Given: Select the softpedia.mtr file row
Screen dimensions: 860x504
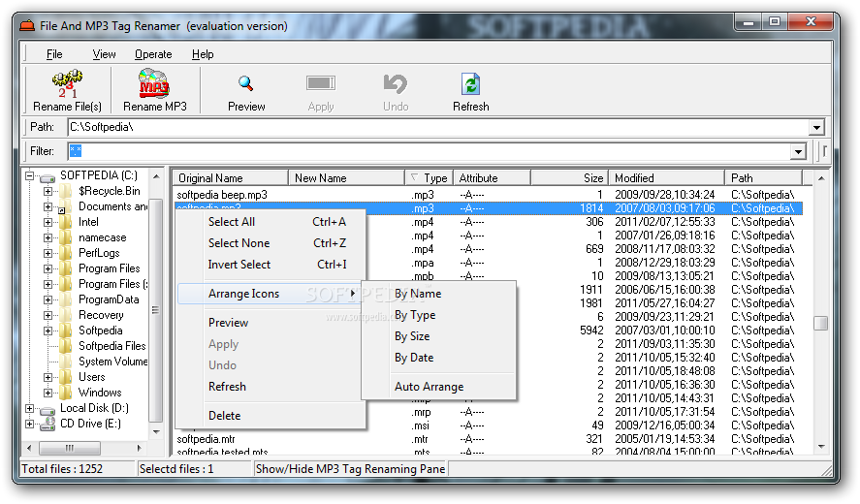Looking at the screenshot, I should [488, 439].
